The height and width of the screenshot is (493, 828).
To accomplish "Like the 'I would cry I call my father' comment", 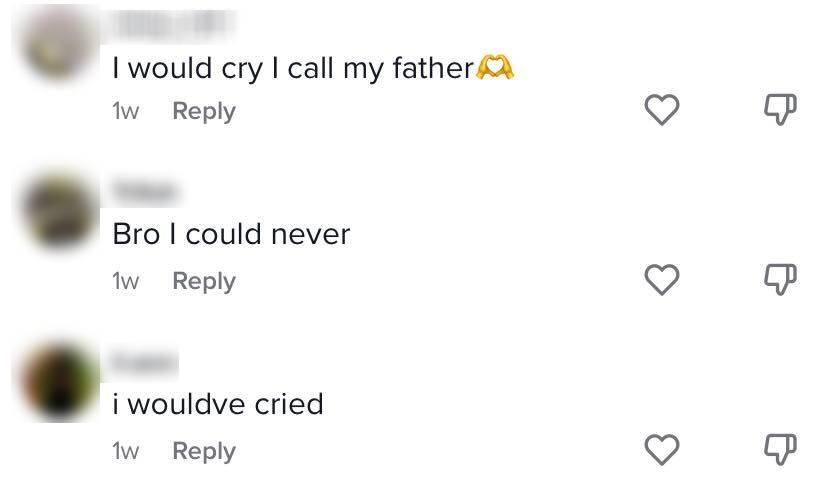I will point(661,111).
